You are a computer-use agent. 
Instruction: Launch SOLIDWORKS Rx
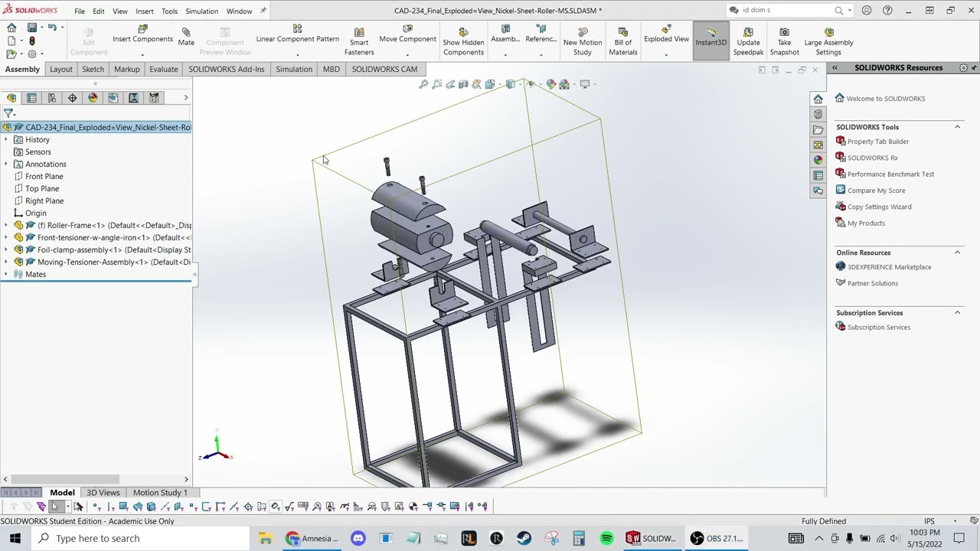[x=873, y=158]
